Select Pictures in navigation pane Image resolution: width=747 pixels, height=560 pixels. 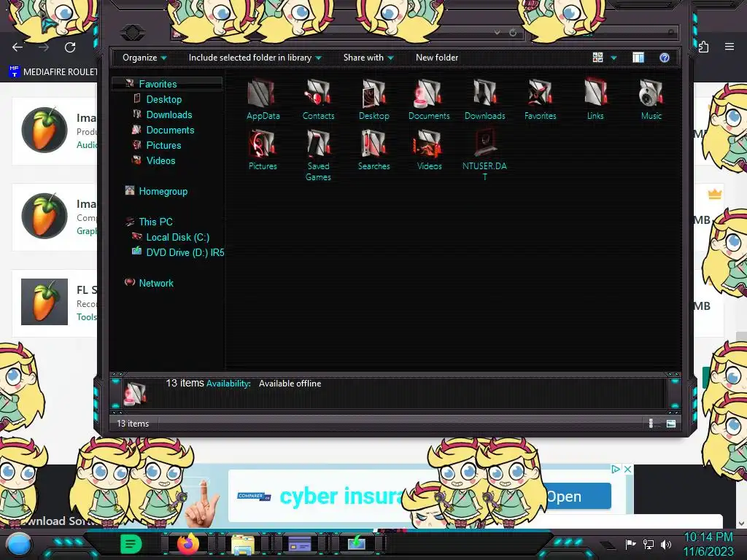pyautogui.click(x=163, y=145)
